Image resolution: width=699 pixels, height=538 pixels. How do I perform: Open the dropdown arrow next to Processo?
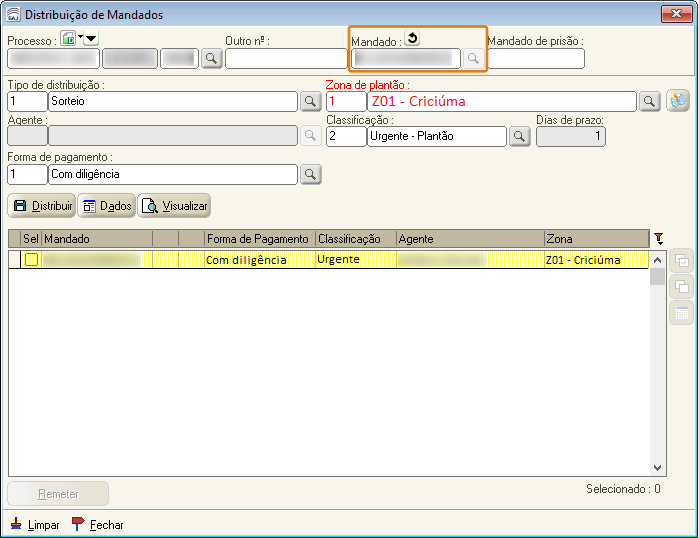[x=91, y=39]
